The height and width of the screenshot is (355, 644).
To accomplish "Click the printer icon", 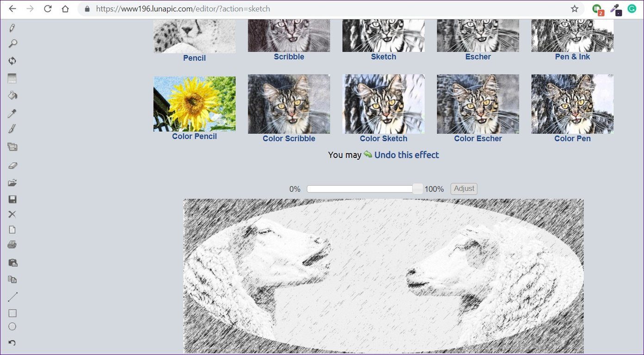I will [12, 244].
